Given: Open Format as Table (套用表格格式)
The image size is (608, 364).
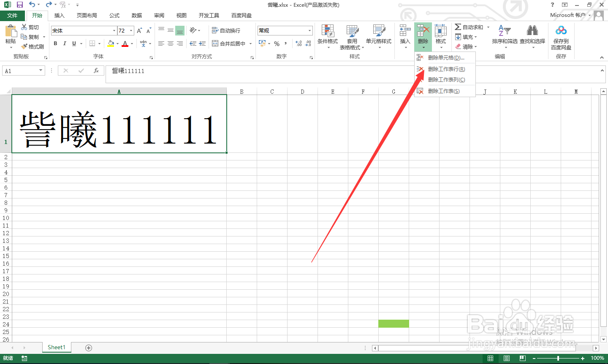Looking at the screenshot, I should (x=352, y=37).
